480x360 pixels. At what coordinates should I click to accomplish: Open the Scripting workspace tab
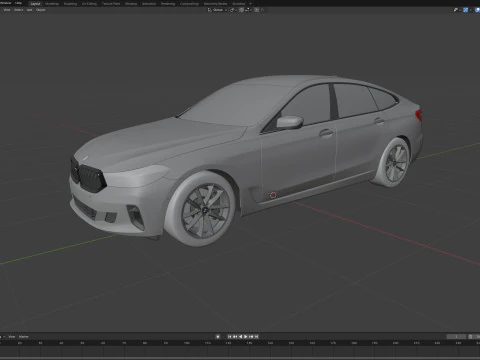click(239, 4)
